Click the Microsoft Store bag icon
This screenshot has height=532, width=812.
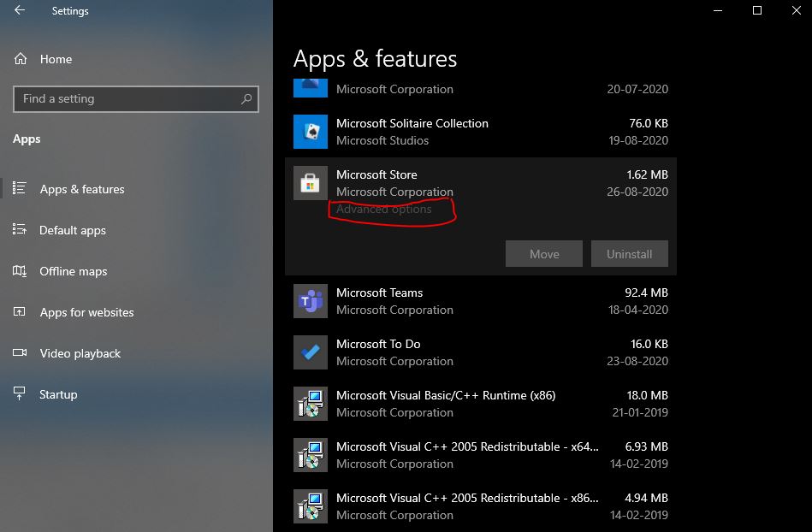pyautogui.click(x=311, y=183)
